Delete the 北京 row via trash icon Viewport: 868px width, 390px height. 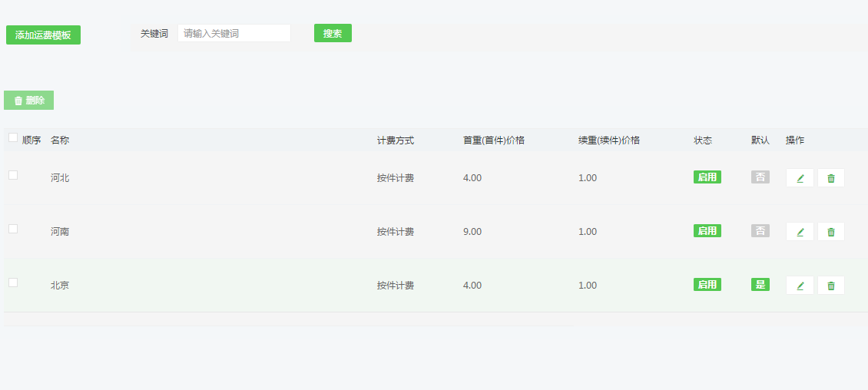pos(831,286)
